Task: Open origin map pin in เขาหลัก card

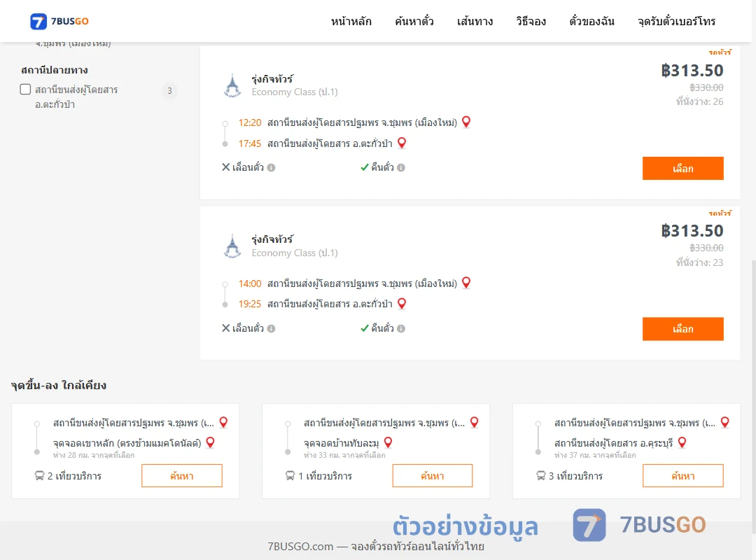Action: [223, 422]
